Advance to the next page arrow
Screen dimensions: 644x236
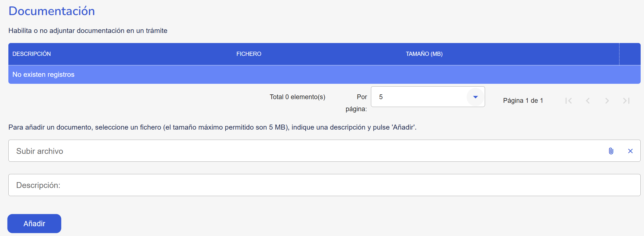point(607,101)
